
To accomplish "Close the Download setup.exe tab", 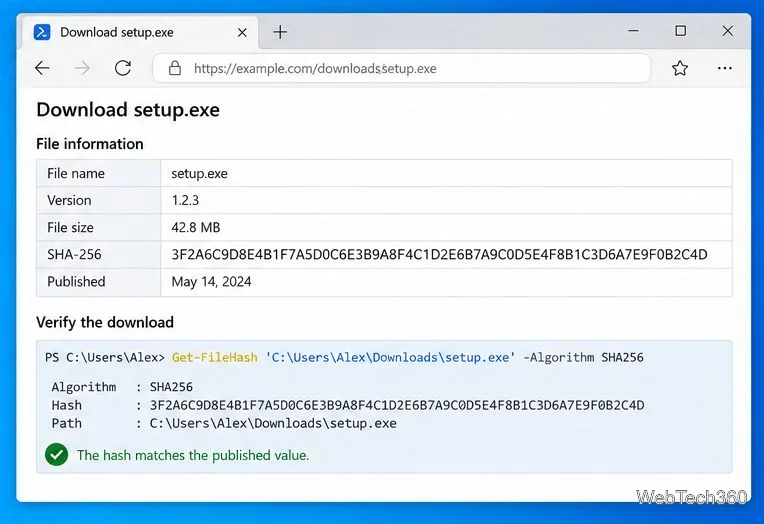I will 242,33.
